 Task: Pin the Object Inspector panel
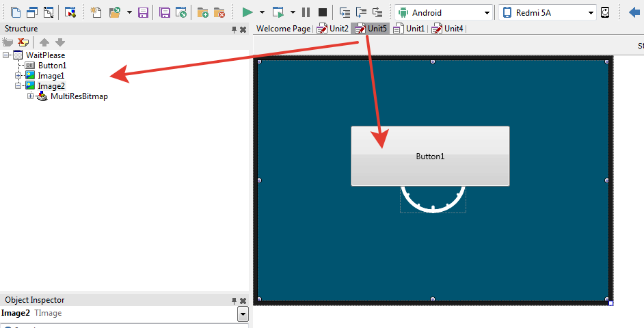pos(234,301)
